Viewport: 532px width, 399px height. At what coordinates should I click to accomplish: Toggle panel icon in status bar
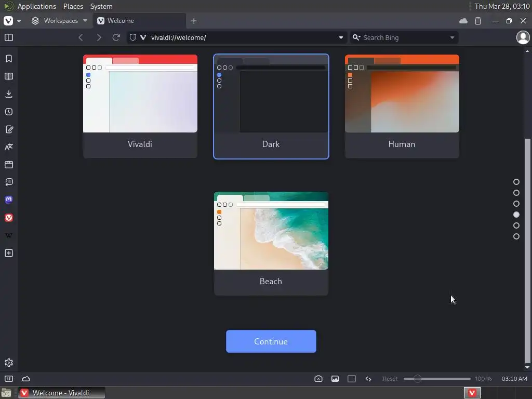coord(9,379)
